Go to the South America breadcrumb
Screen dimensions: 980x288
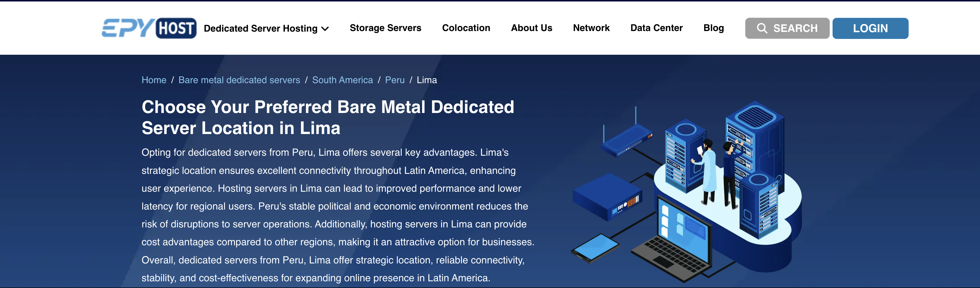click(x=342, y=80)
